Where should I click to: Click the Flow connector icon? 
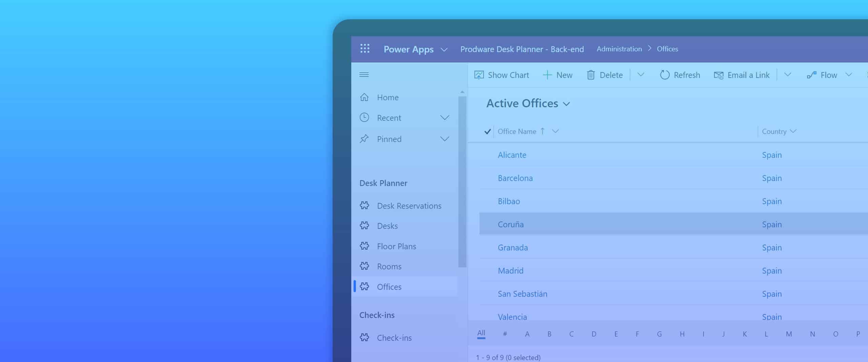811,75
